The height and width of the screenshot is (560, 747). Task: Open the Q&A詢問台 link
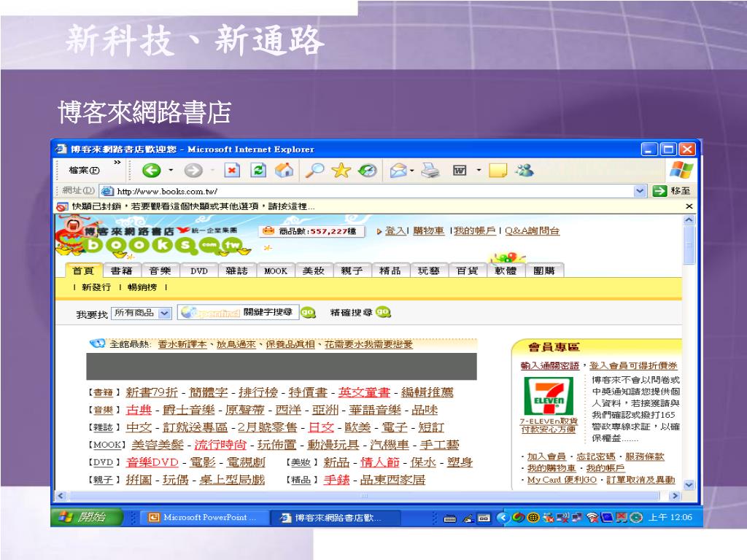[x=532, y=231]
